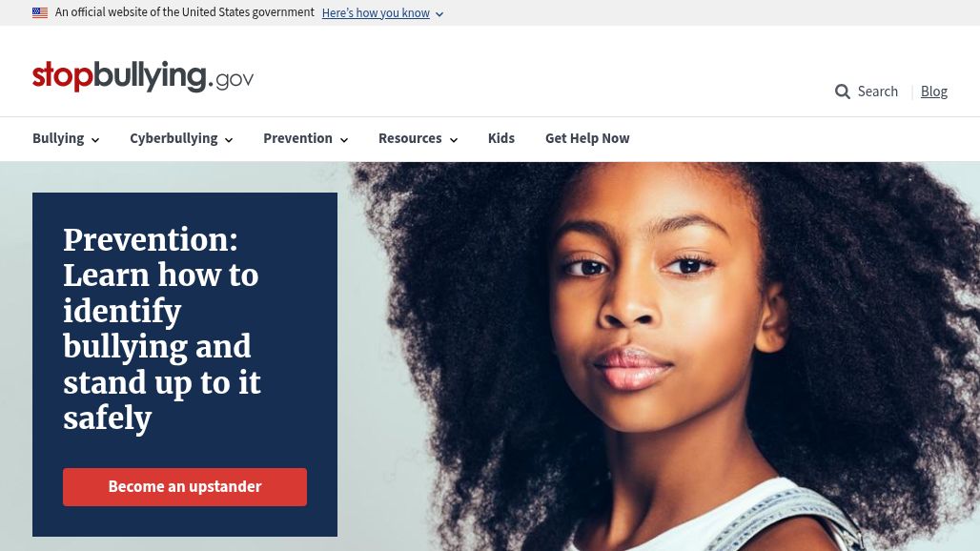Click the search magnifying glass icon
Image resolution: width=980 pixels, height=551 pixels.
tap(842, 92)
